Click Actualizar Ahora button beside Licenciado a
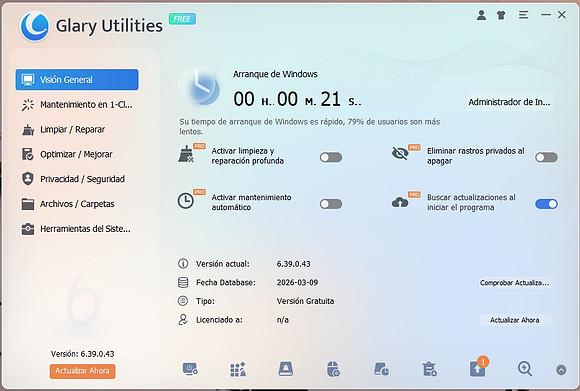The height and width of the screenshot is (391, 580). click(515, 320)
